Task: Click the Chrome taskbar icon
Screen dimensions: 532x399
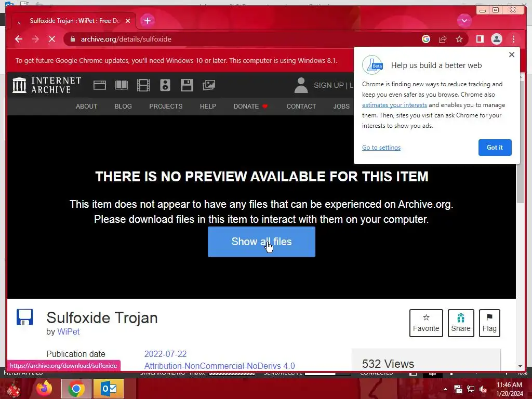Action: coord(76,389)
